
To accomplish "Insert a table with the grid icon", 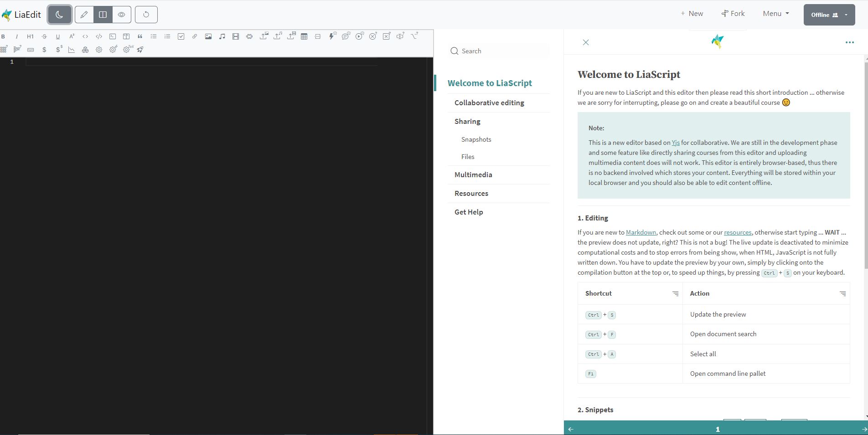I will (x=304, y=36).
